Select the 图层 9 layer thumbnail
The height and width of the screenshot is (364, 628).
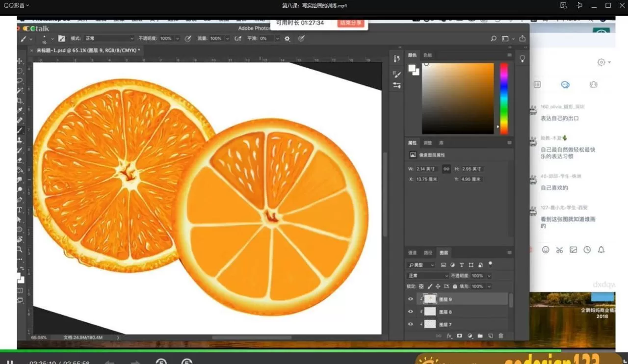430,299
